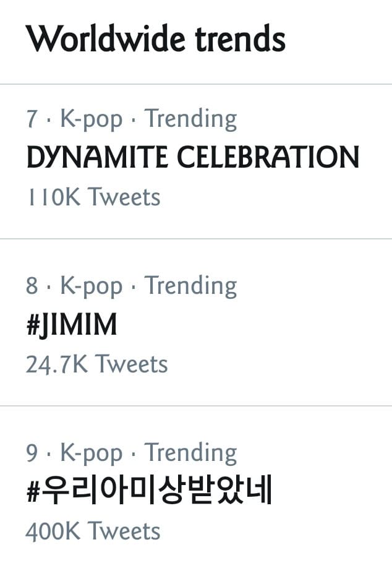392x563 pixels.
Task: Click Trending label above DYNAMITE CELEBRATION
Action: click(190, 119)
